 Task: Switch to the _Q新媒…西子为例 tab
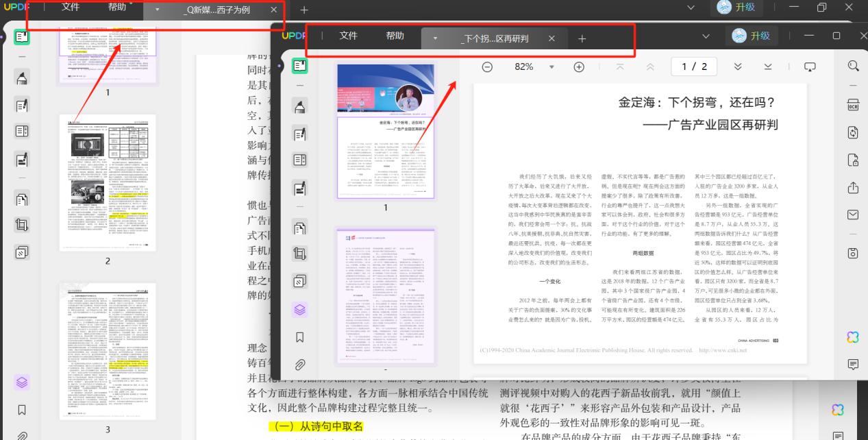(x=213, y=10)
